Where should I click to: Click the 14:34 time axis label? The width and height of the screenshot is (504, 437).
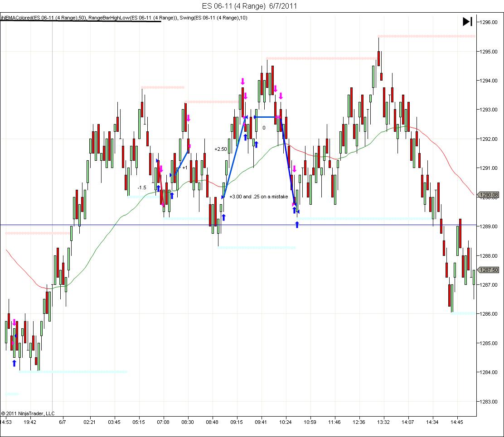tap(432, 422)
